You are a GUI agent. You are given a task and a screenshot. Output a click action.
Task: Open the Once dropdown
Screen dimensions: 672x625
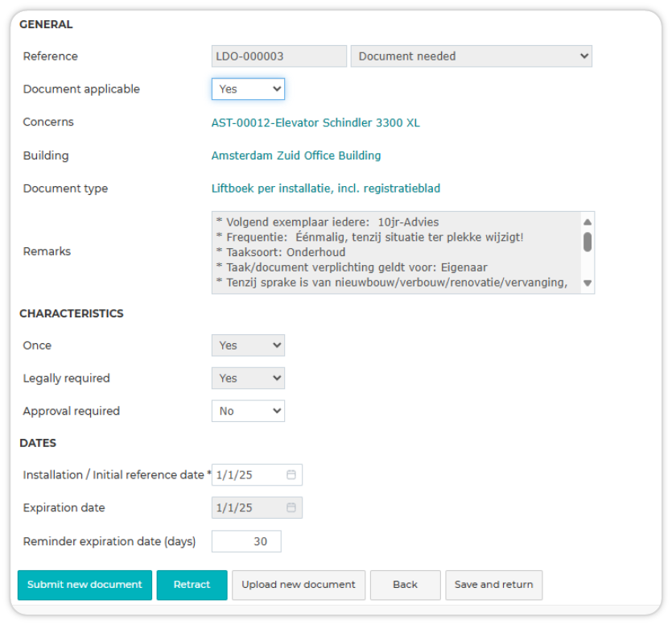pyautogui.click(x=248, y=346)
